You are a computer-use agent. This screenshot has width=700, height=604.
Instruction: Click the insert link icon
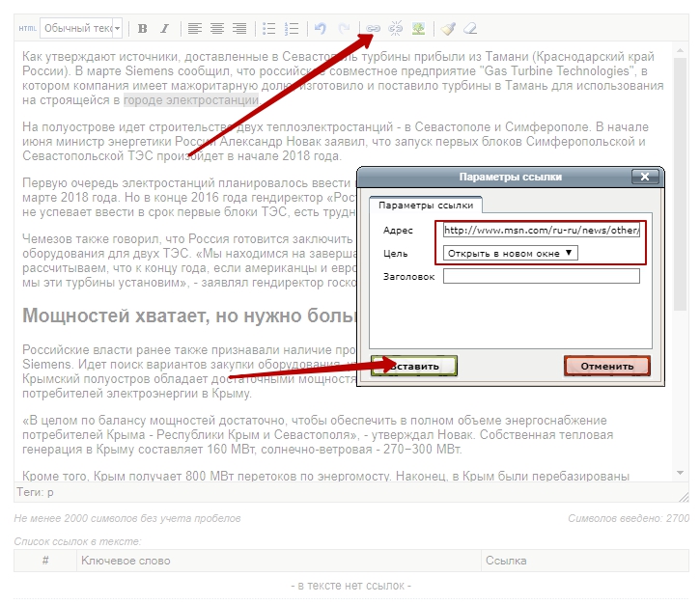click(x=374, y=29)
